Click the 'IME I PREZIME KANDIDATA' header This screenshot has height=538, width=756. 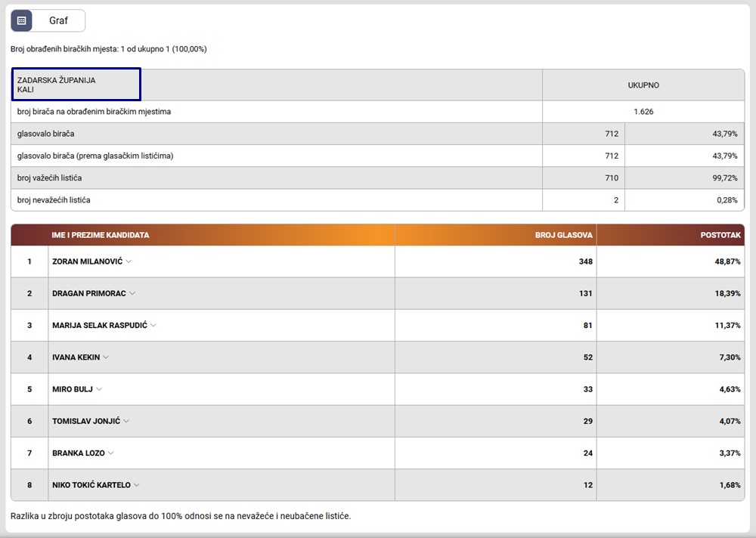[x=100, y=235]
